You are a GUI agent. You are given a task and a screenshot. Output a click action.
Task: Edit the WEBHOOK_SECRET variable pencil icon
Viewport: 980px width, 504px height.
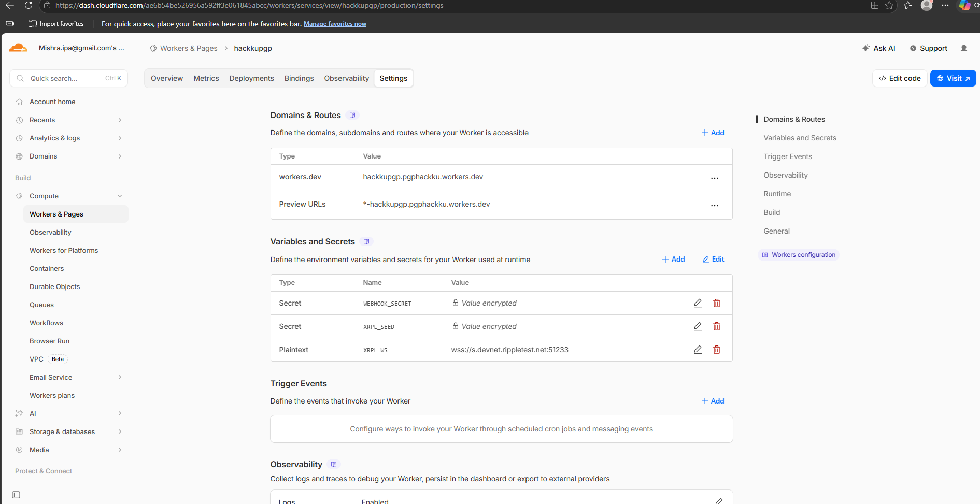coord(698,303)
